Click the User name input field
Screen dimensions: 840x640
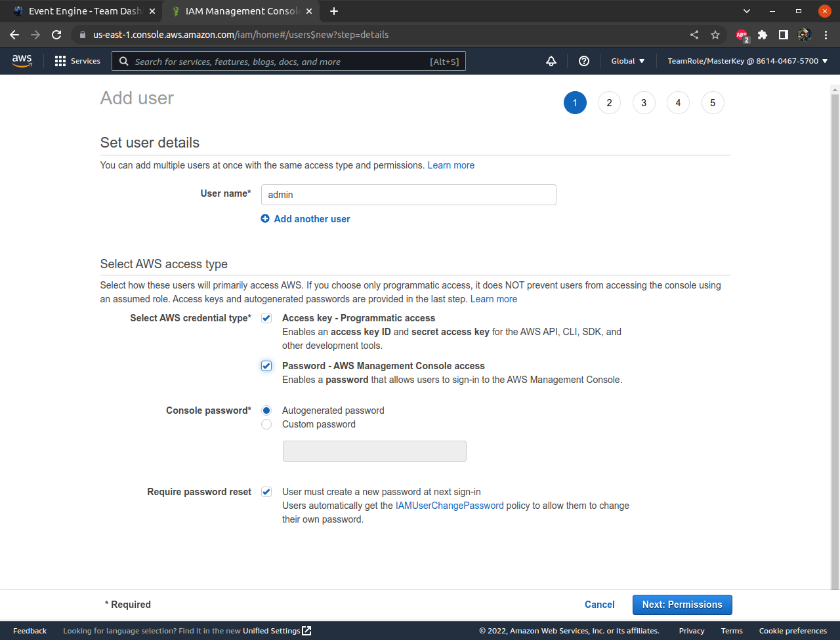[x=409, y=195]
